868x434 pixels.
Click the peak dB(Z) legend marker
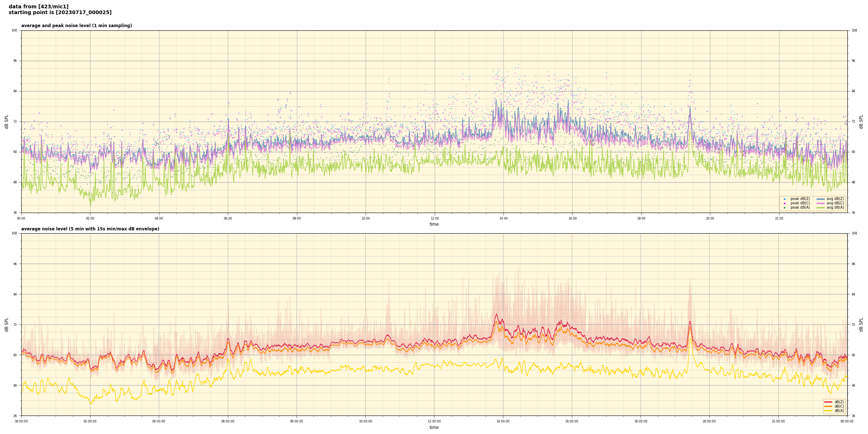[784, 199]
